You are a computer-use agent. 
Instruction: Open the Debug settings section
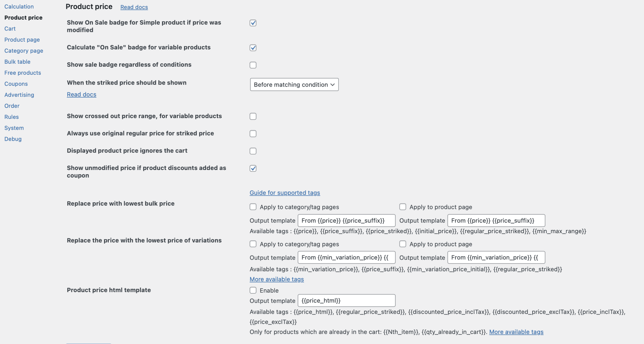tap(13, 139)
